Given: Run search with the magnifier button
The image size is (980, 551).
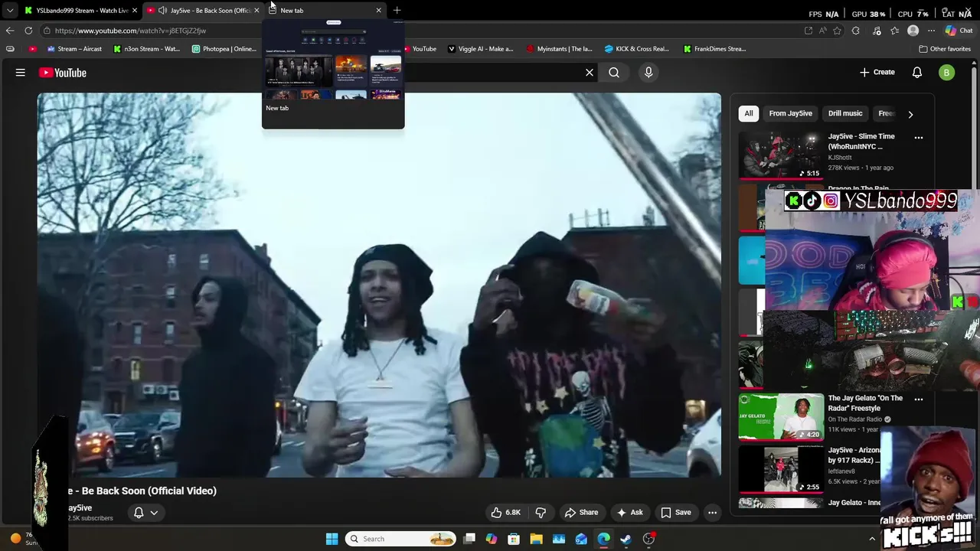Looking at the screenshot, I should (614, 73).
